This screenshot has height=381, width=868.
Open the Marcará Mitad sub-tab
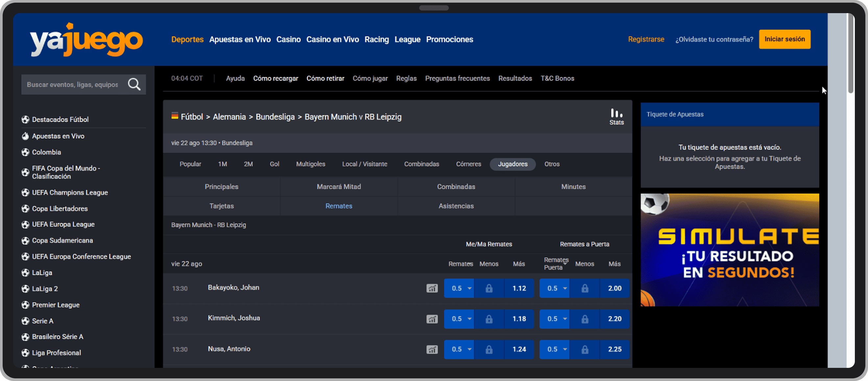[339, 187]
